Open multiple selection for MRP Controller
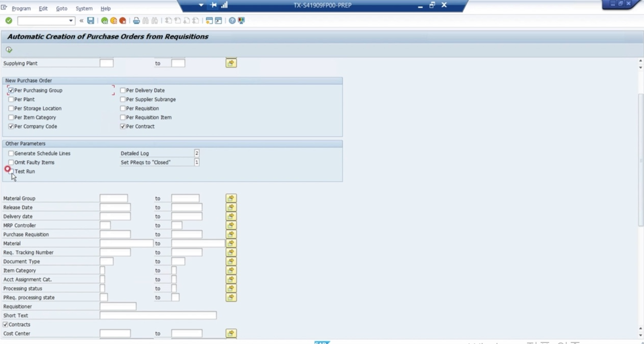Screen dimensions: 644x344 pyautogui.click(x=231, y=225)
